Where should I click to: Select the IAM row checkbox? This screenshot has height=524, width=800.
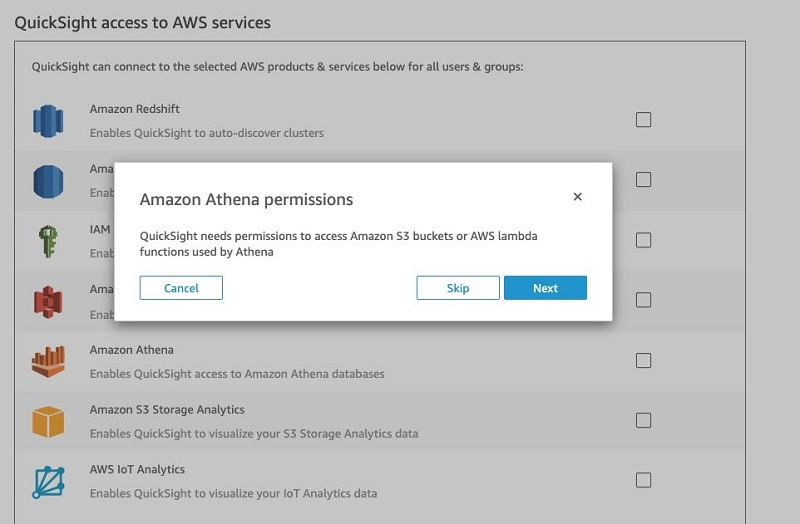(643, 240)
